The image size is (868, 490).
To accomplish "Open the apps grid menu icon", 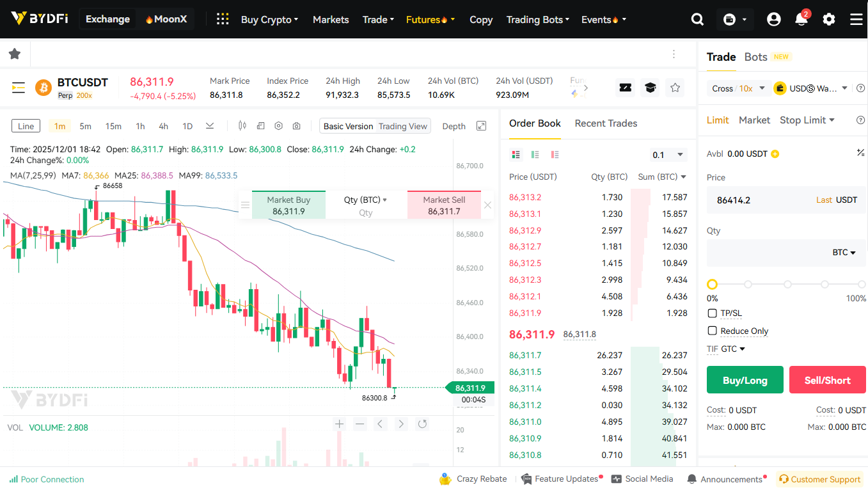I will [222, 19].
